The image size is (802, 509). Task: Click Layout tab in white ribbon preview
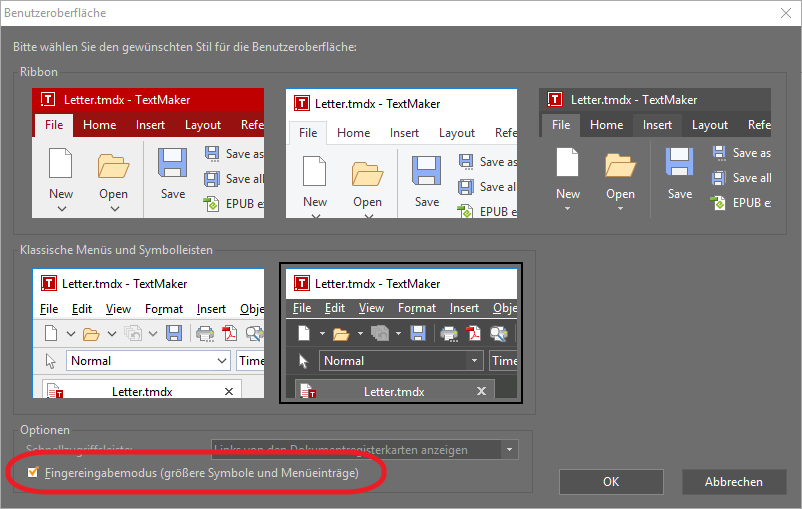coord(457,133)
